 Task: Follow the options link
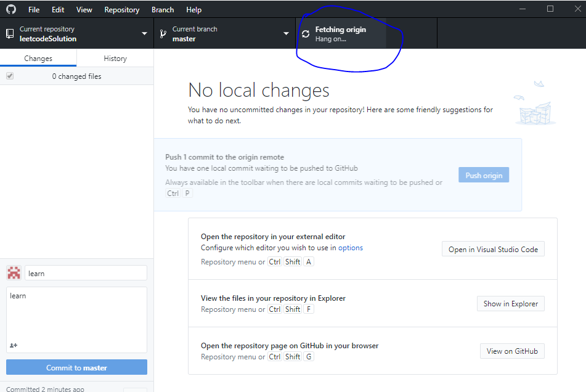tap(351, 248)
